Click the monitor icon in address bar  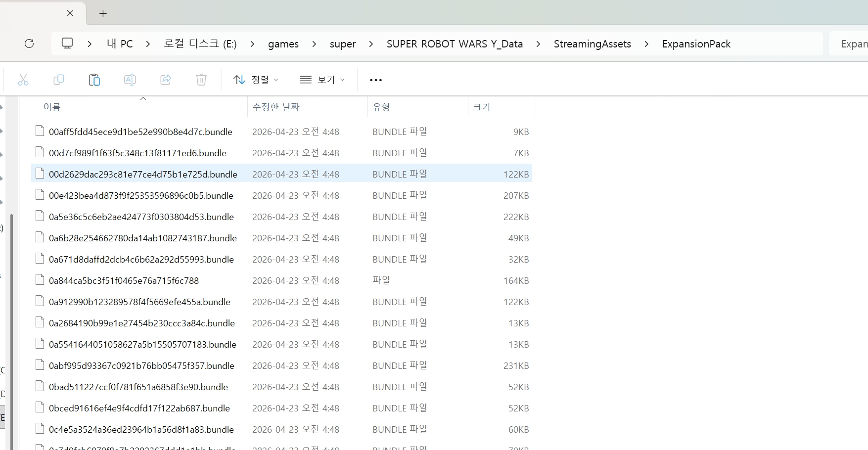[x=67, y=44]
